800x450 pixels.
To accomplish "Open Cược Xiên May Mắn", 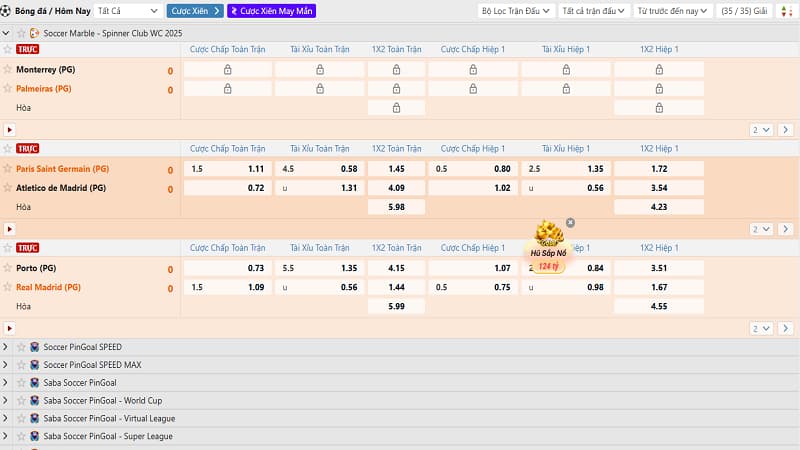I will [271, 11].
